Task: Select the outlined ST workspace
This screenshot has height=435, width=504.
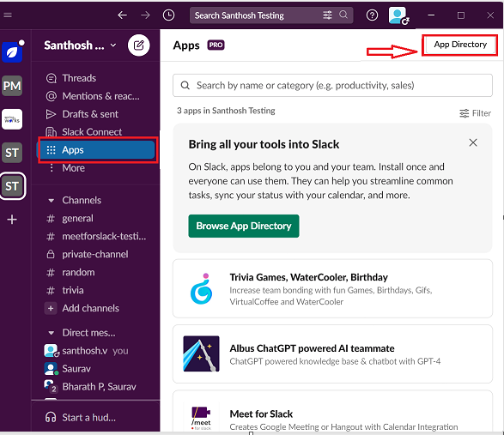Action: [x=12, y=186]
